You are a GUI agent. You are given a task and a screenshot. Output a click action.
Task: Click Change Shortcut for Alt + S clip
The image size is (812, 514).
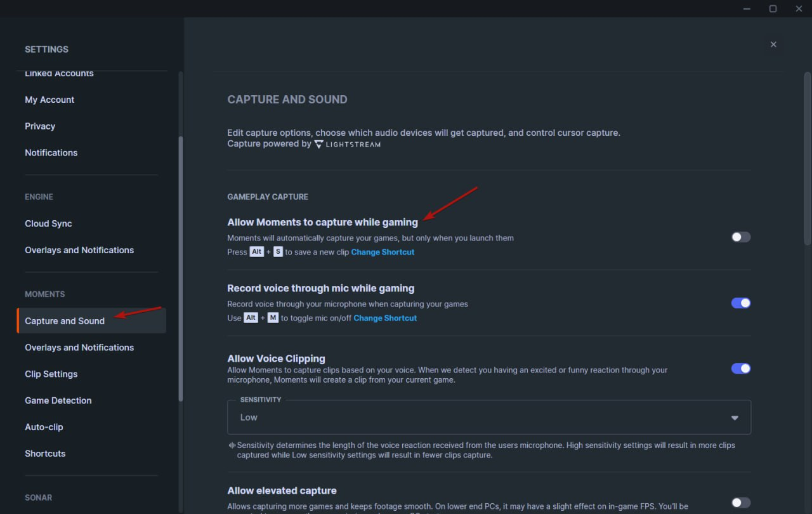(x=383, y=252)
